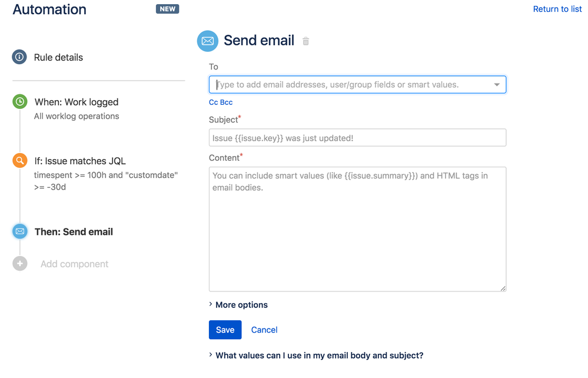Click the envelope icon beside Send email heading
The height and width of the screenshot is (378, 588).
coord(207,41)
